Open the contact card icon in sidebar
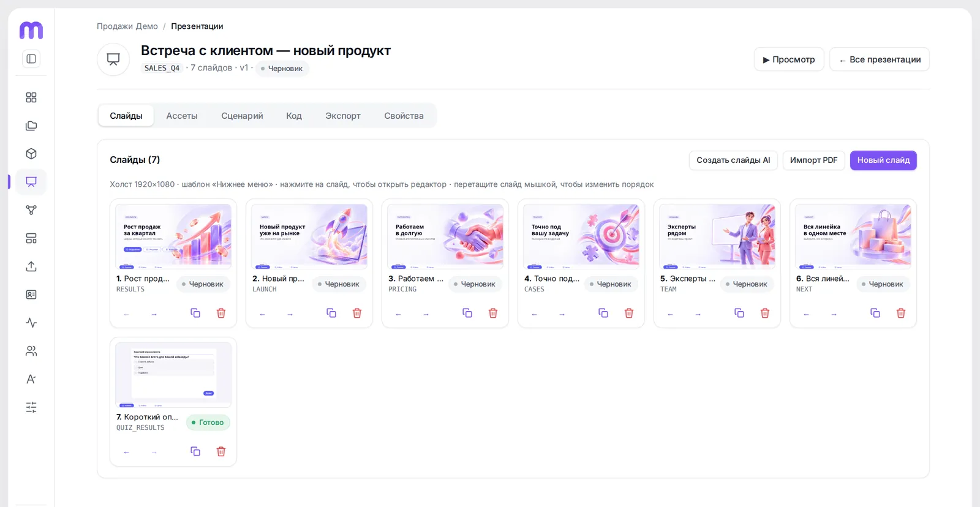 click(x=31, y=295)
